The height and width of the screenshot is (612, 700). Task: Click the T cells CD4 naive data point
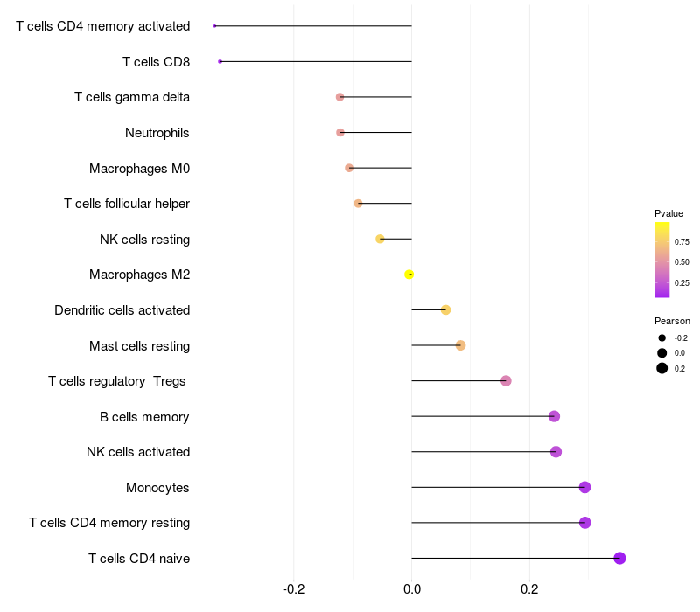coord(619,558)
